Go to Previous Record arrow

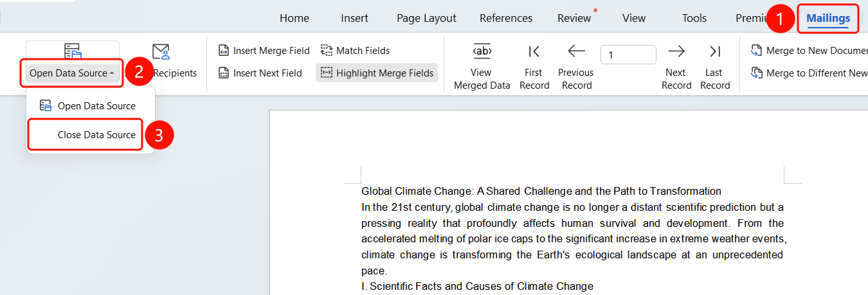[576, 51]
